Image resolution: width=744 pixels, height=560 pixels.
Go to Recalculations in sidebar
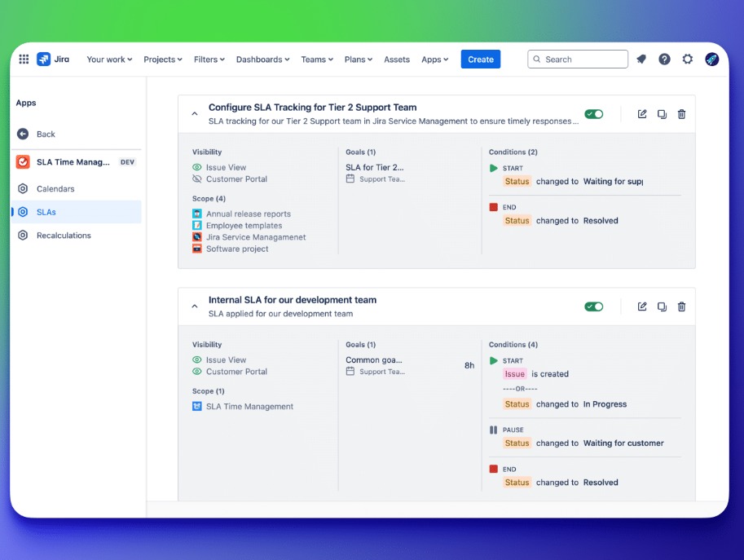[x=64, y=236]
